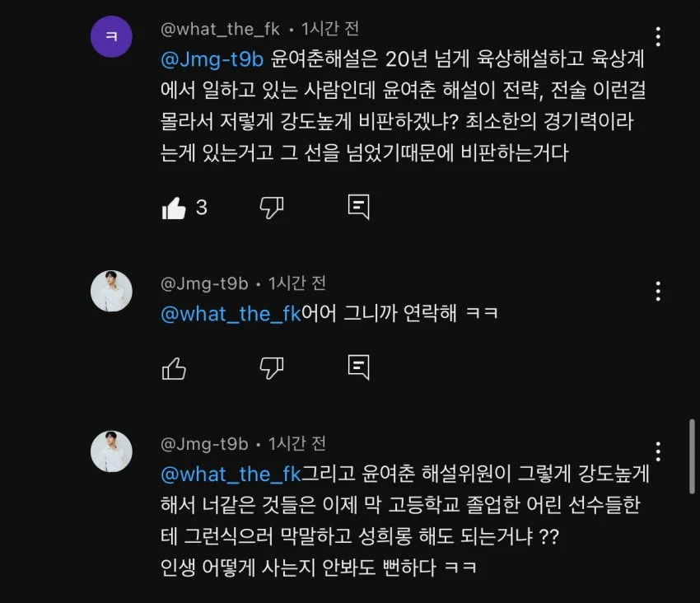This screenshot has width=700, height=603.
Task: Open Jmg-t9b avatar on the middle comment
Action: (x=112, y=291)
